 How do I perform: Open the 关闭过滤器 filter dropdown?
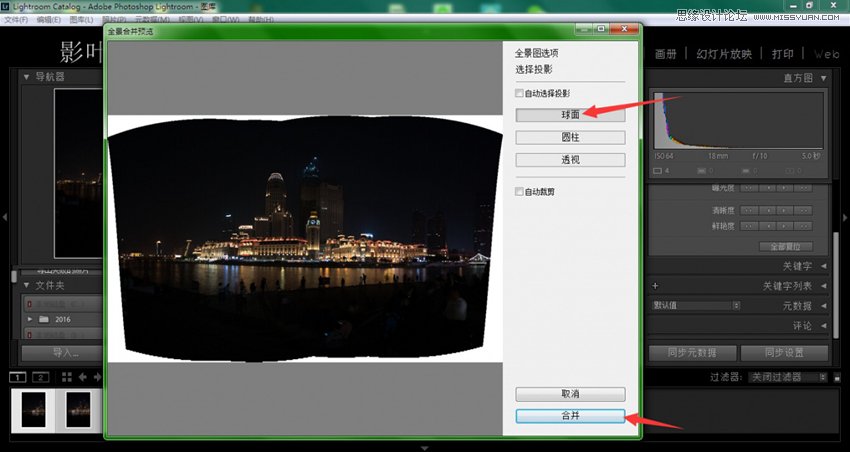(x=788, y=377)
